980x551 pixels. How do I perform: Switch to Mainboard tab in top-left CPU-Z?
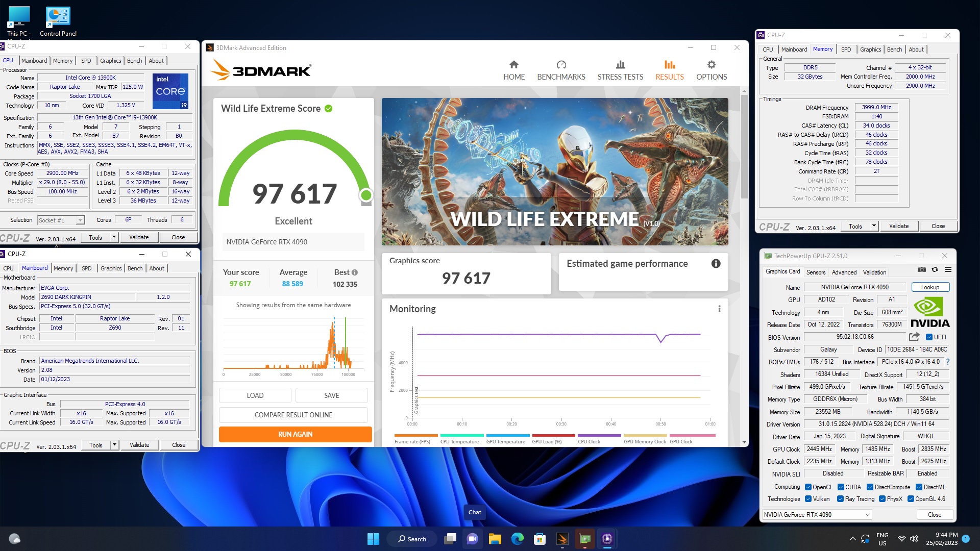[x=34, y=61]
